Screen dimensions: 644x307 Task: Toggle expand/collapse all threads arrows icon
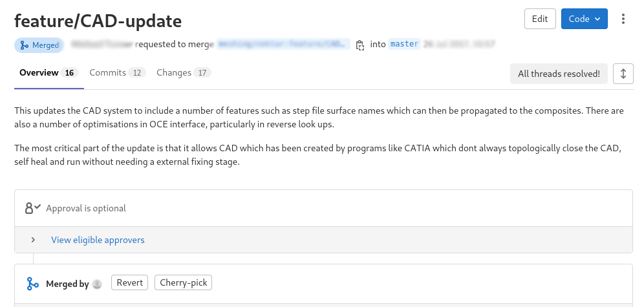[623, 74]
